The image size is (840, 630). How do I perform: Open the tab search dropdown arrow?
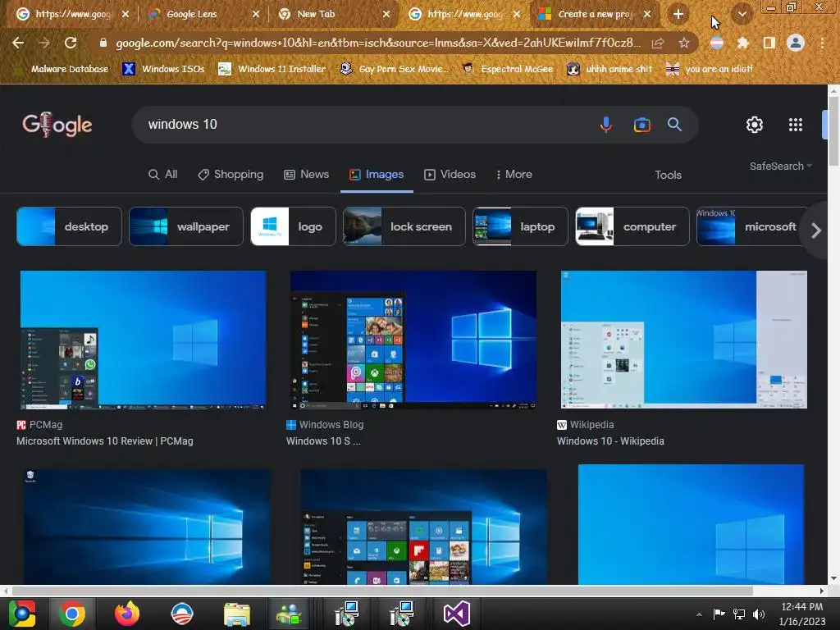tap(742, 15)
